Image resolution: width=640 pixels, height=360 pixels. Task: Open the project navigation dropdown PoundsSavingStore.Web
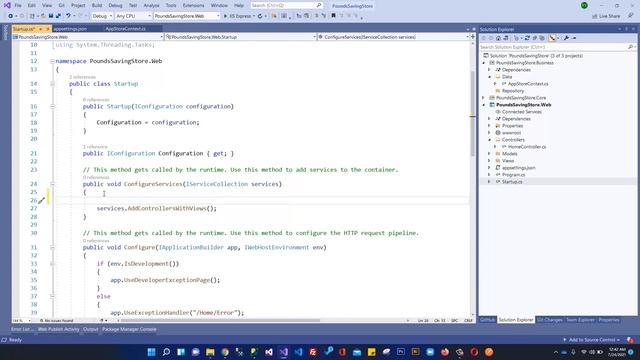click(x=88, y=37)
